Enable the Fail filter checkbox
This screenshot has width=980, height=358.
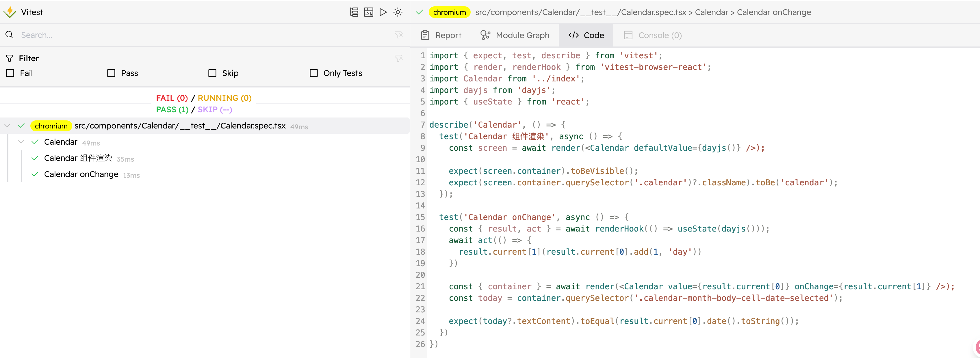coord(11,73)
